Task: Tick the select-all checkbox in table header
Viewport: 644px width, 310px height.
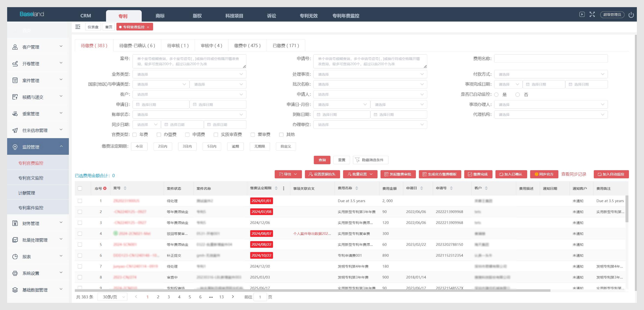Action: tap(80, 188)
